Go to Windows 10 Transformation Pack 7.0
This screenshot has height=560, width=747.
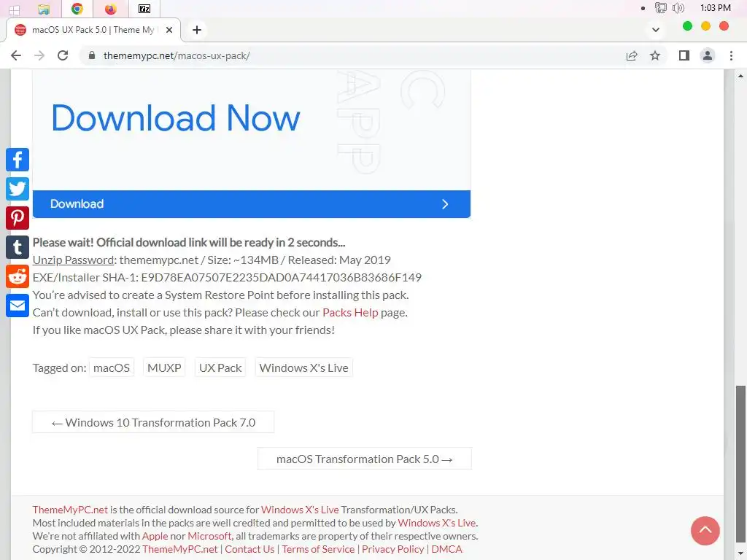click(x=153, y=422)
